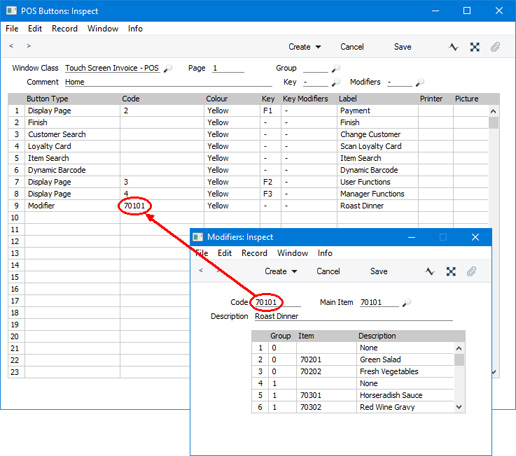Click the Main Item lookup magnifier
The width and height of the screenshot is (516, 456).
[406, 302]
